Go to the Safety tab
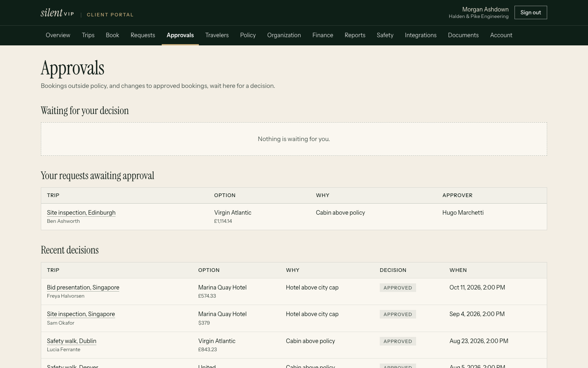The image size is (588, 368). pyautogui.click(x=385, y=35)
